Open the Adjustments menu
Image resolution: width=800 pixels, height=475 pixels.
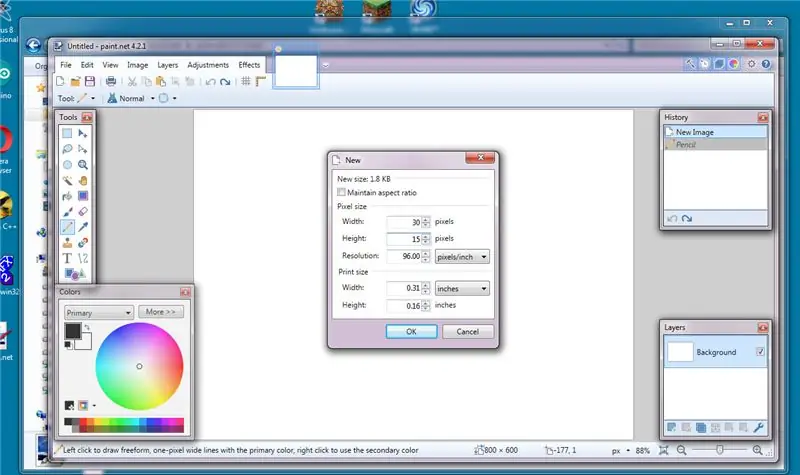coord(208,65)
